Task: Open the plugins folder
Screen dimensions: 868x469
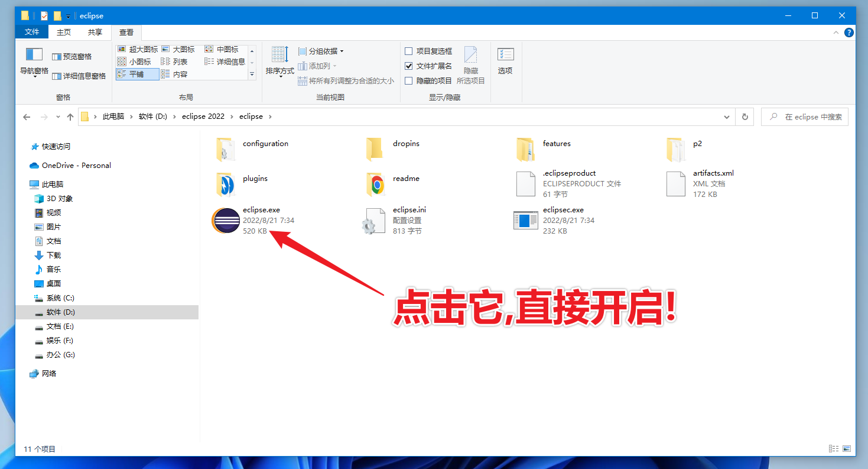Action: tap(225, 184)
